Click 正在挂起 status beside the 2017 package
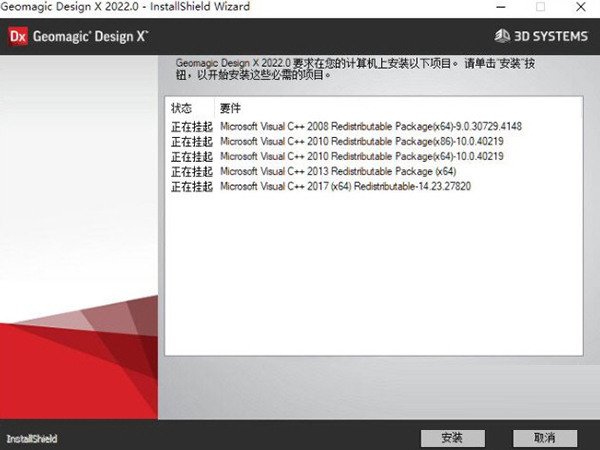Image resolution: width=600 pixels, height=450 pixels. (x=191, y=186)
